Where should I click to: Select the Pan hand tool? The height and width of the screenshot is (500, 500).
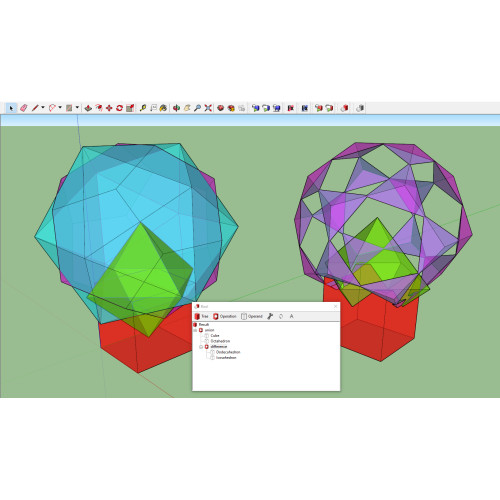click(x=187, y=108)
